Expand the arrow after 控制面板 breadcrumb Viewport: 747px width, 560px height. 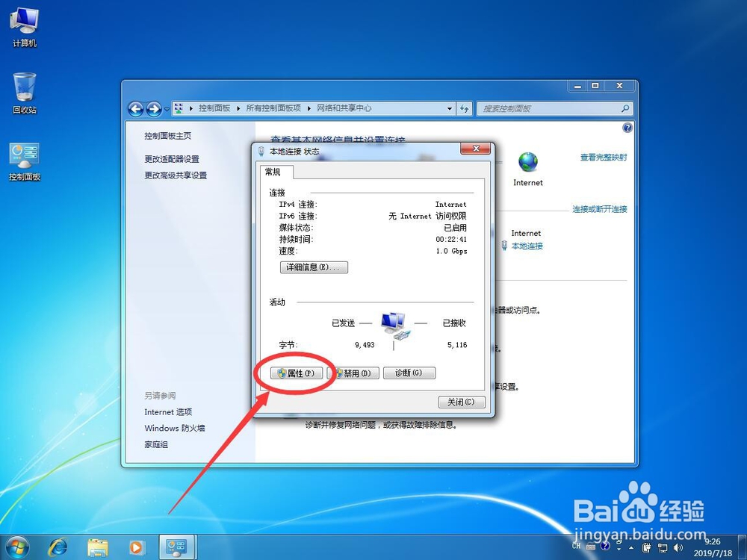238,108
